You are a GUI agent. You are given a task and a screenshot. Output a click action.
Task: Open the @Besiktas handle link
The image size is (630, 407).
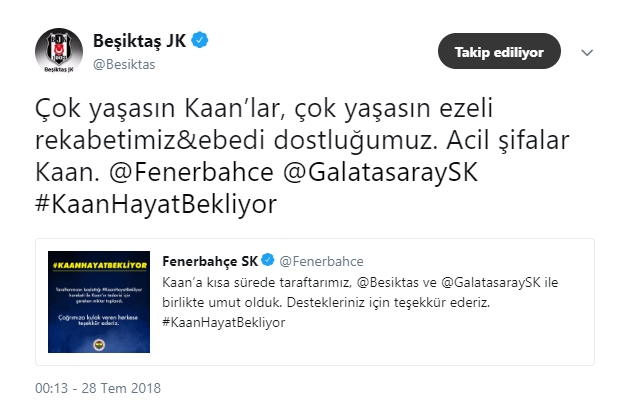point(124,64)
